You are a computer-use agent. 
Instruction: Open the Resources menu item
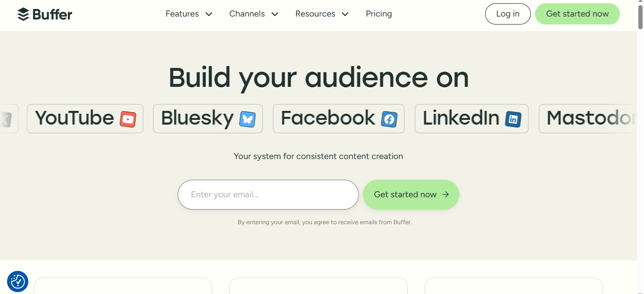point(315,14)
